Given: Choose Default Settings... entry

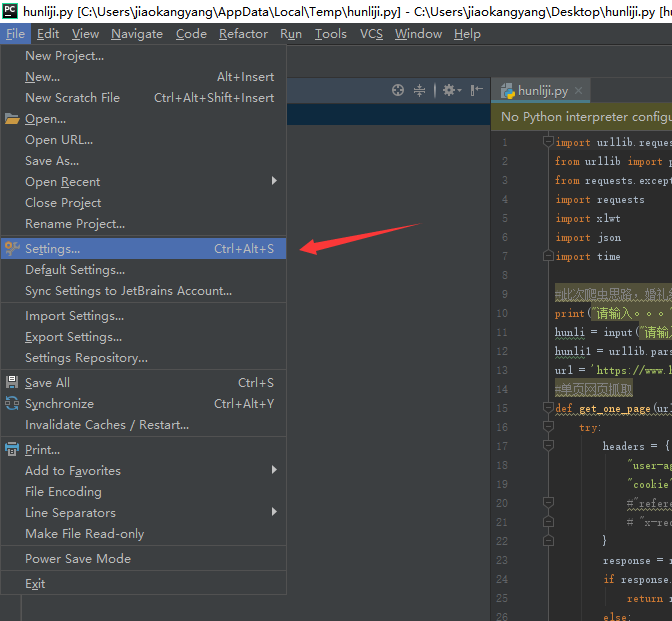Looking at the screenshot, I should pyautogui.click(x=144, y=270).
